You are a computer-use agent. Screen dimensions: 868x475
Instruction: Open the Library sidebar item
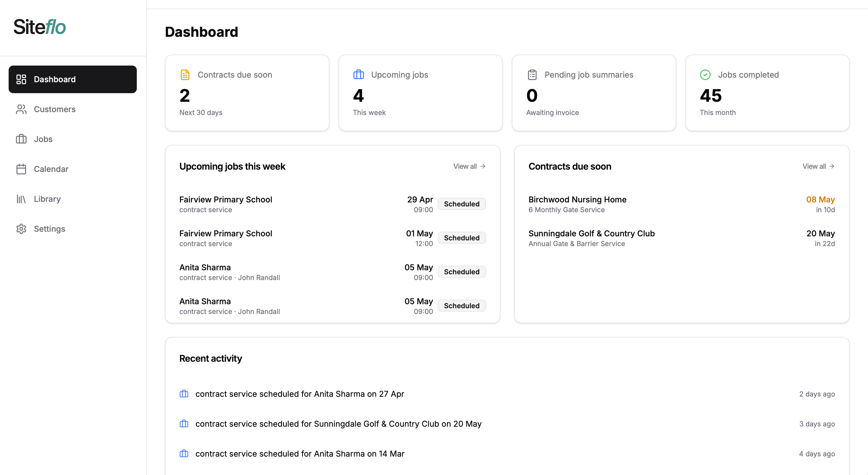point(73,199)
